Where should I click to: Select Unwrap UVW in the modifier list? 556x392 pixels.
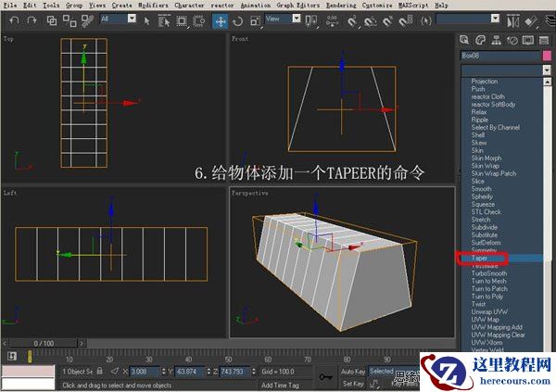click(x=489, y=311)
